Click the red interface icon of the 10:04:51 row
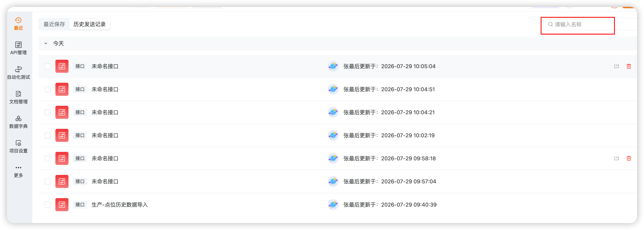This screenshot has width=644, height=230. 62,89
